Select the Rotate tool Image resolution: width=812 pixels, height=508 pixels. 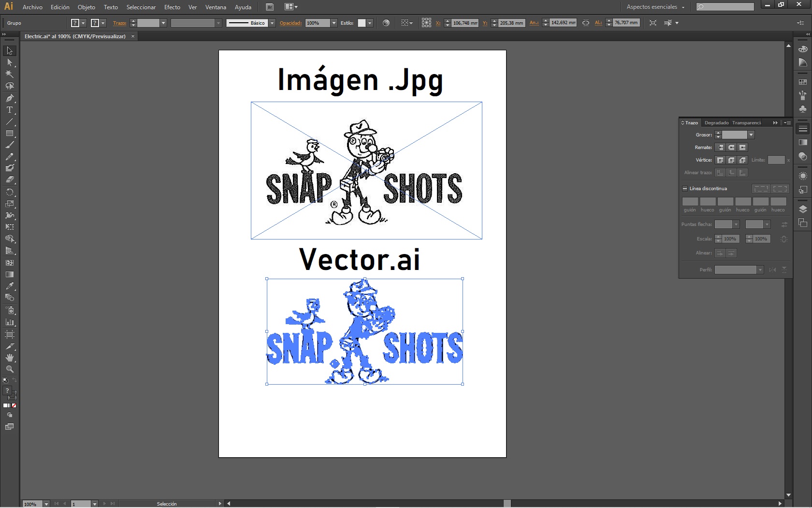(10, 192)
